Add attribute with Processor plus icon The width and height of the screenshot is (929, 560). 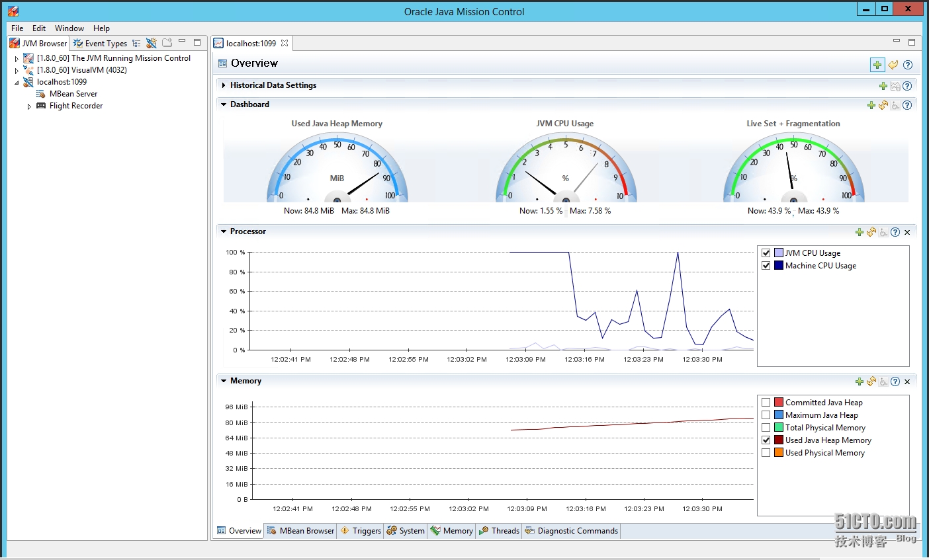(860, 232)
